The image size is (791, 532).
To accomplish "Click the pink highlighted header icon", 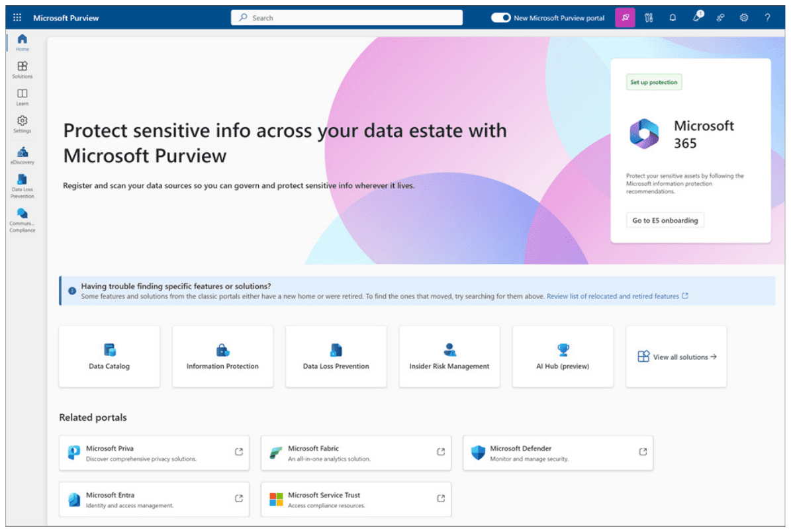I will pyautogui.click(x=625, y=18).
